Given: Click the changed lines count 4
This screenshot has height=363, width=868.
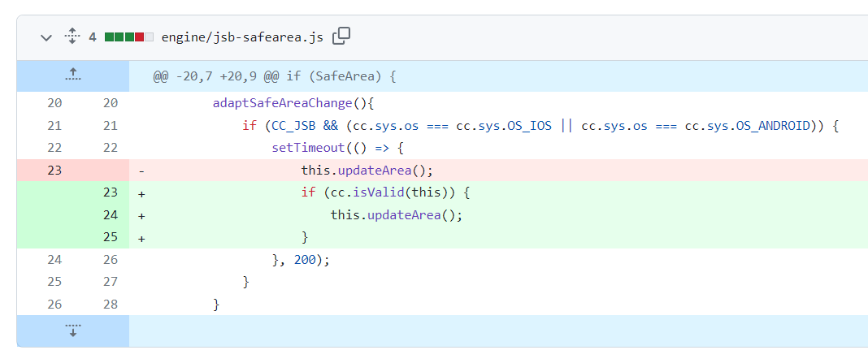Looking at the screenshot, I should click(93, 37).
